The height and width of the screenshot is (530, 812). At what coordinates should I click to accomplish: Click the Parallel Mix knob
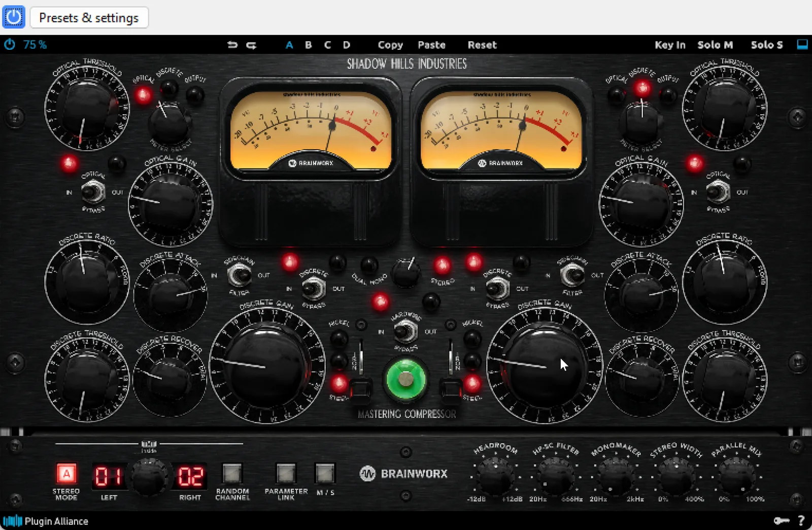[736, 477]
